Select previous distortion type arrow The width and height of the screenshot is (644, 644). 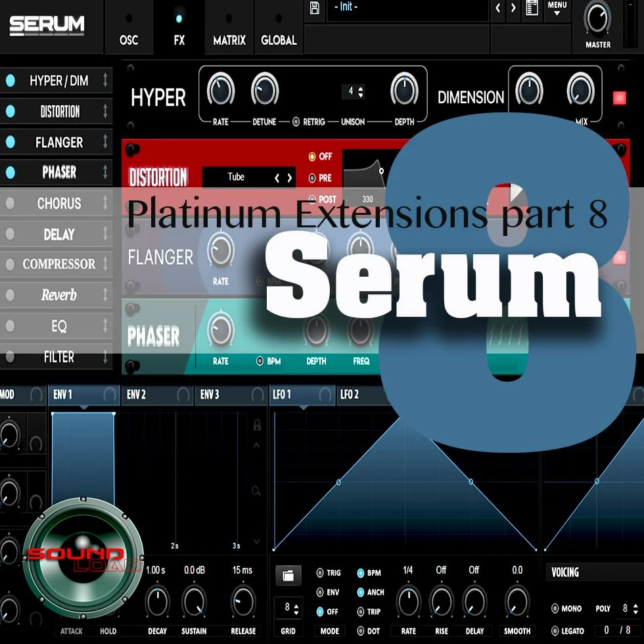point(277,178)
